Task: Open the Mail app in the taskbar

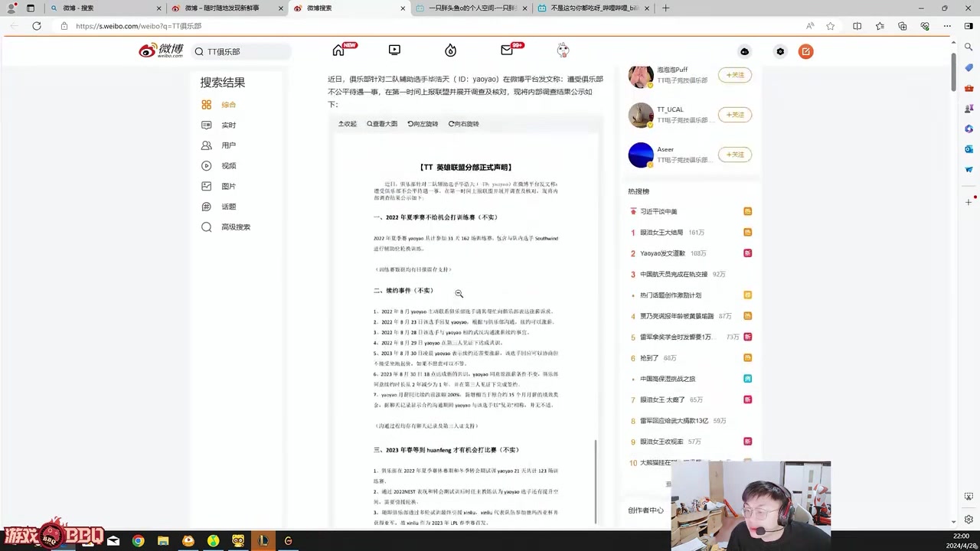Action: point(113,541)
